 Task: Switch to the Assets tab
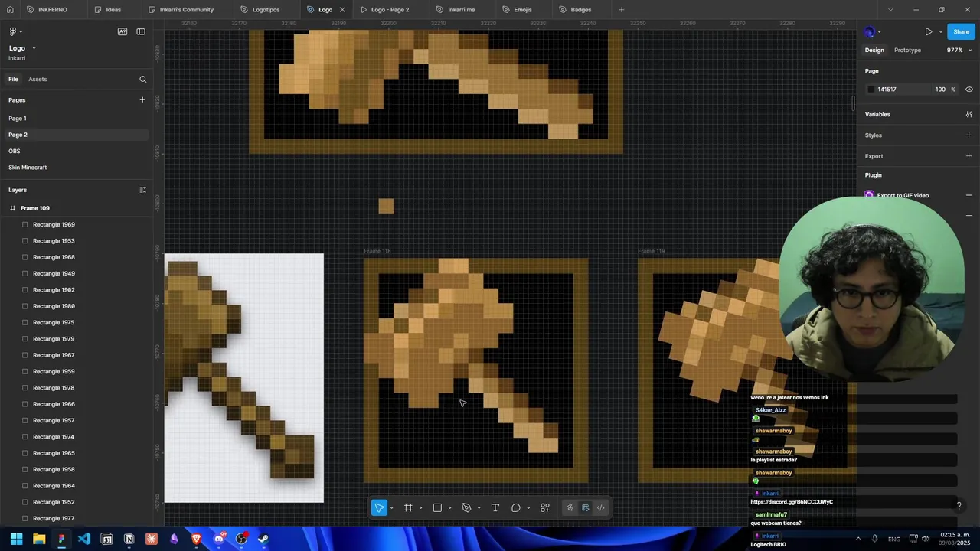click(38, 80)
